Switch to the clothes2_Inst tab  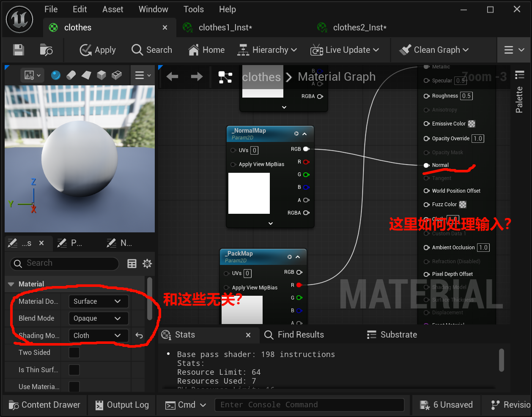pyautogui.click(x=360, y=27)
